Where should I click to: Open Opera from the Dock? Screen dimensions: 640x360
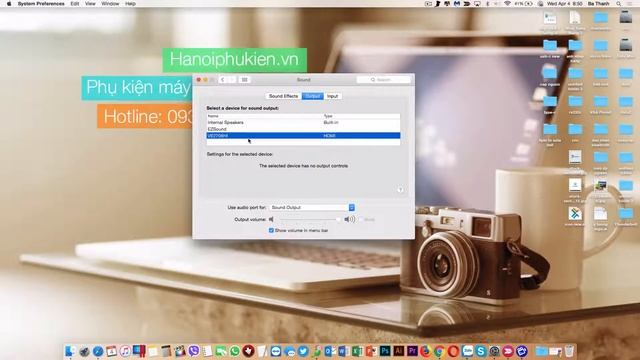453,351
